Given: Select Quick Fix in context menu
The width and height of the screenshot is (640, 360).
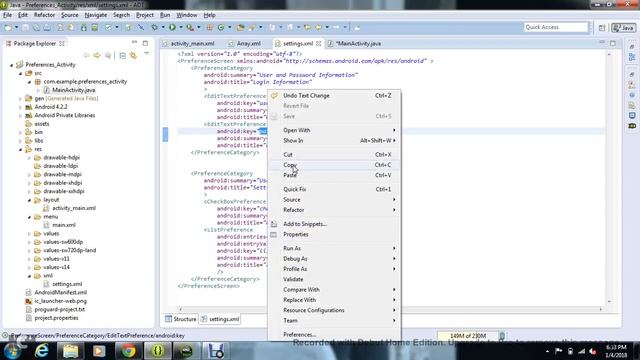Looking at the screenshot, I should pos(334,189).
